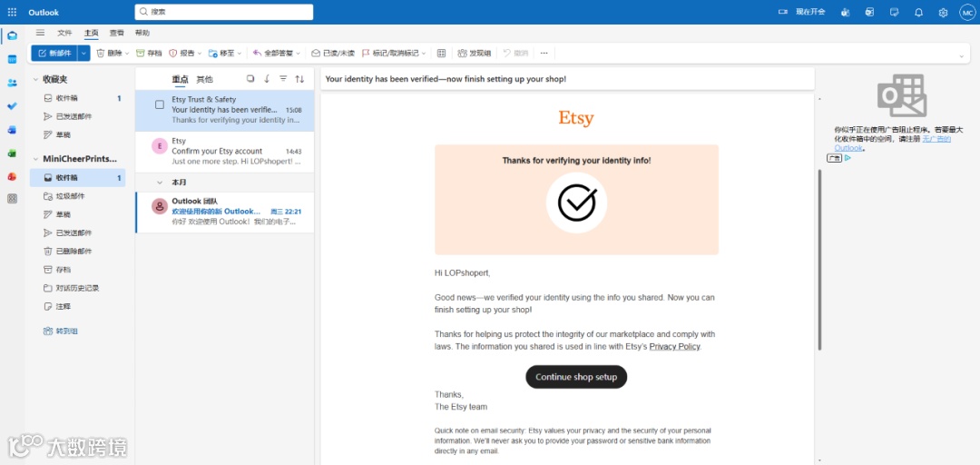Image resolution: width=980 pixels, height=465 pixels.
Task: Open Word app in left rail
Action: [12, 130]
